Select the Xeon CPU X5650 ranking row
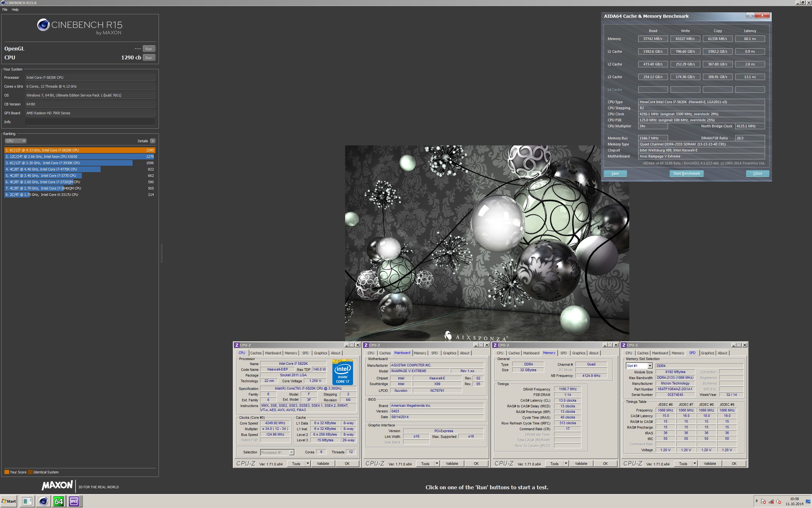The width and height of the screenshot is (812, 508). pos(80,157)
